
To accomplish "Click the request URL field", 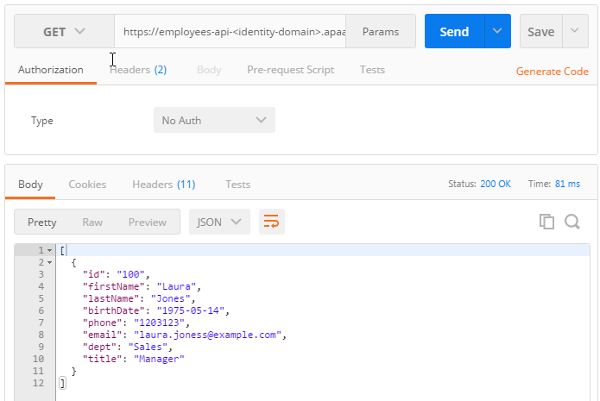I will click(230, 31).
